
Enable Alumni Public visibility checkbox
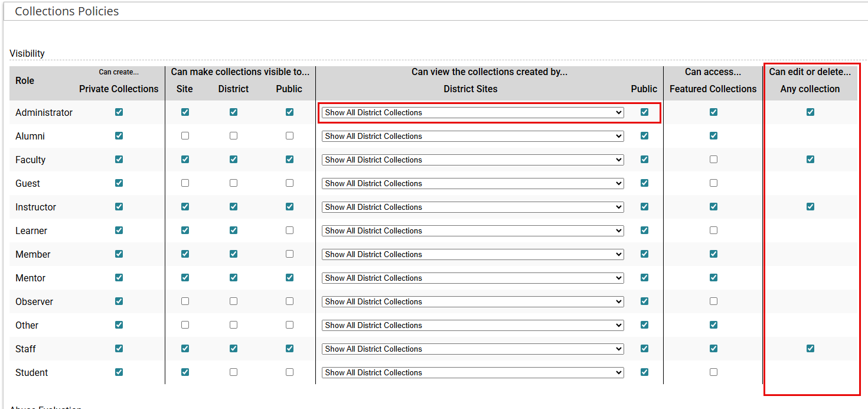pyautogui.click(x=290, y=136)
